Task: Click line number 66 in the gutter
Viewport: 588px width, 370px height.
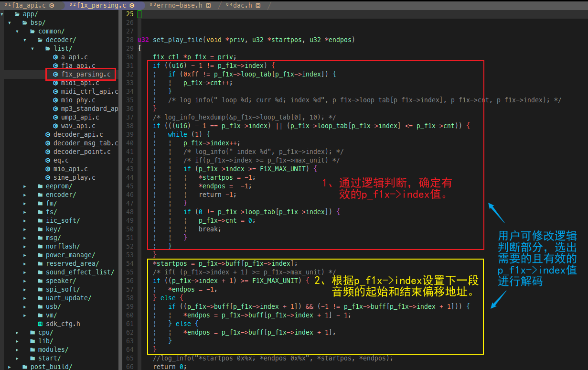Action: [x=130, y=367]
